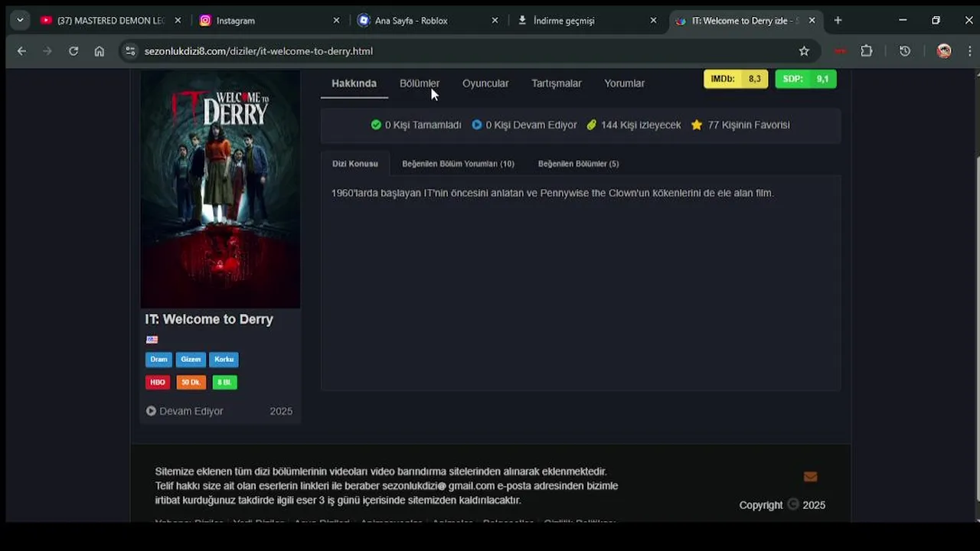Click the Copyright 2025 text
Viewport: 980px width, 551px height.
(x=782, y=505)
